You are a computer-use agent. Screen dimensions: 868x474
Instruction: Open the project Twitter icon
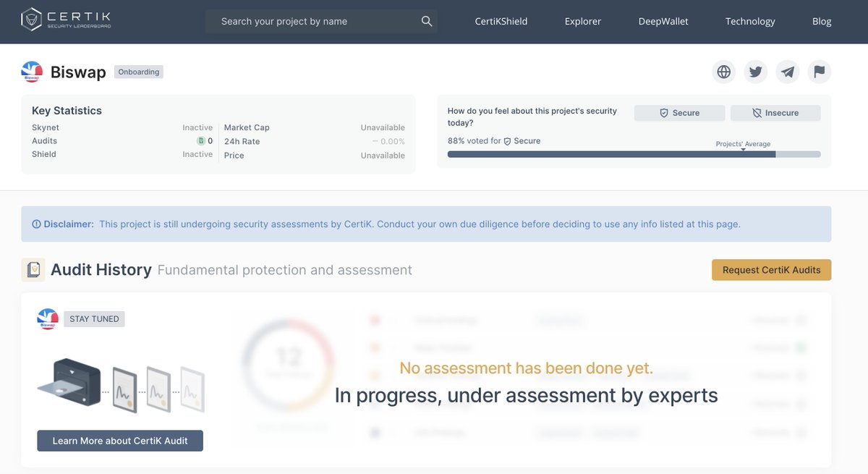pos(756,72)
